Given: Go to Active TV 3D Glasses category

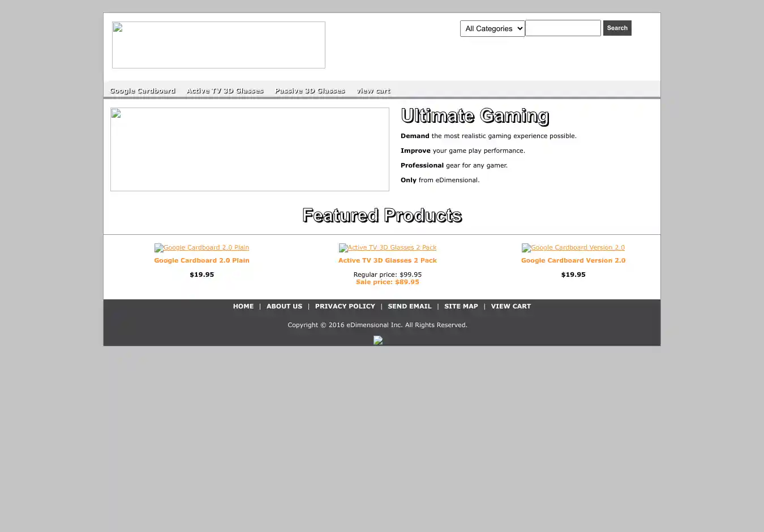Looking at the screenshot, I should click(x=225, y=91).
